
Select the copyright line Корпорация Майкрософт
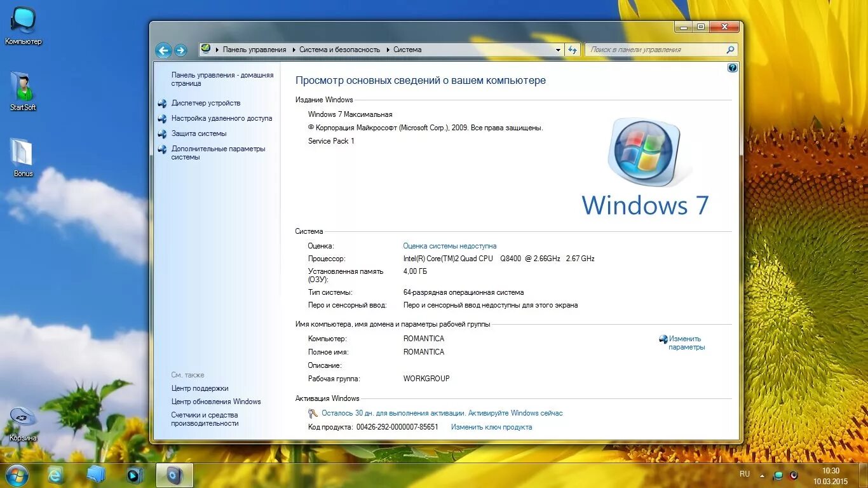tap(426, 128)
